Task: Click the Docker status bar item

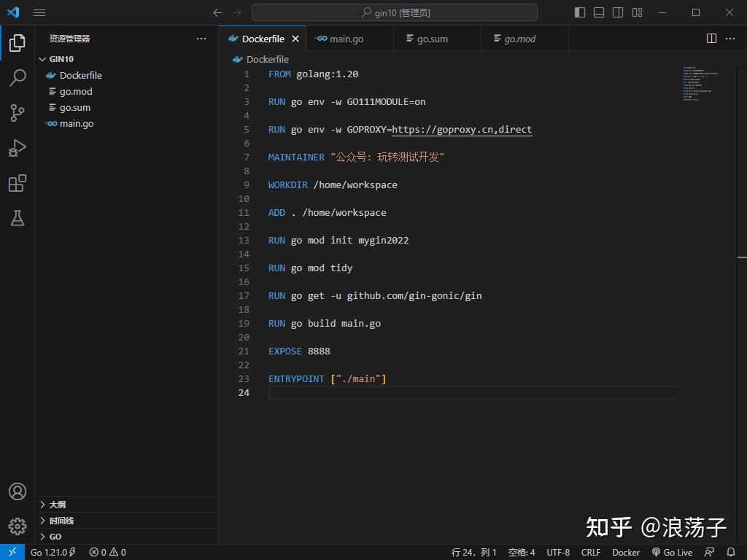Action: (x=624, y=552)
